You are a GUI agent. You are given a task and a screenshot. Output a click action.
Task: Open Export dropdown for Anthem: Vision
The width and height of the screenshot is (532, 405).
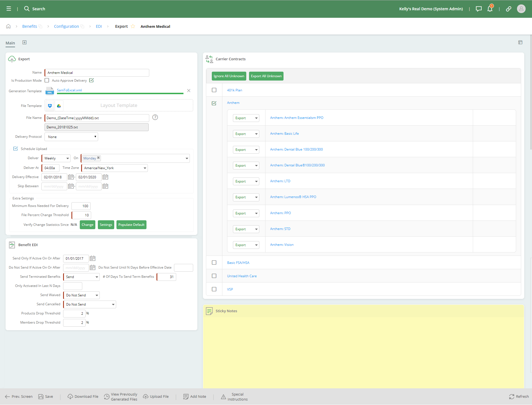(x=246, y=245)
